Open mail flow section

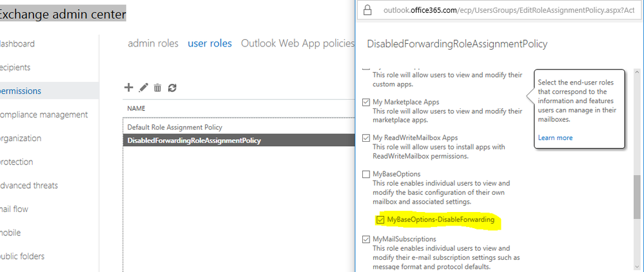[14, 209]
